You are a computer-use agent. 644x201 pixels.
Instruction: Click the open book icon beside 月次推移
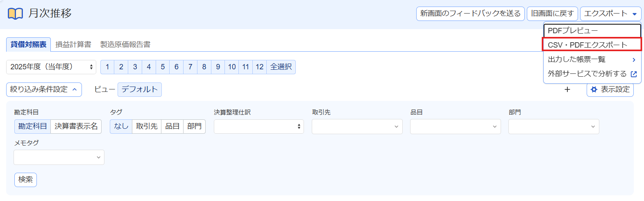point(15,14)
